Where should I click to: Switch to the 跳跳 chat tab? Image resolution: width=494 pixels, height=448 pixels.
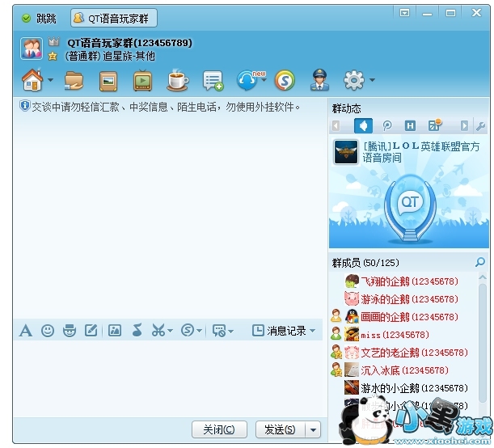[x=39, y=19]
